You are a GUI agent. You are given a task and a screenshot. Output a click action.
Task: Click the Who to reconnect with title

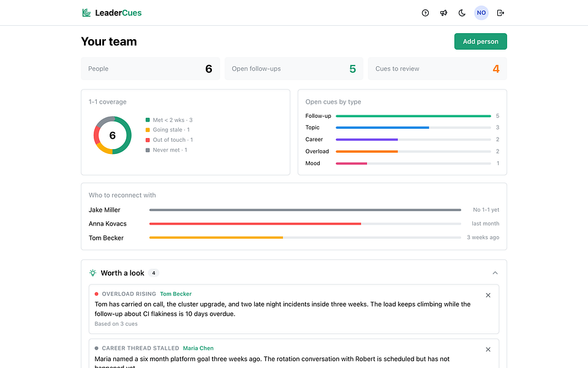coord(123,195)
